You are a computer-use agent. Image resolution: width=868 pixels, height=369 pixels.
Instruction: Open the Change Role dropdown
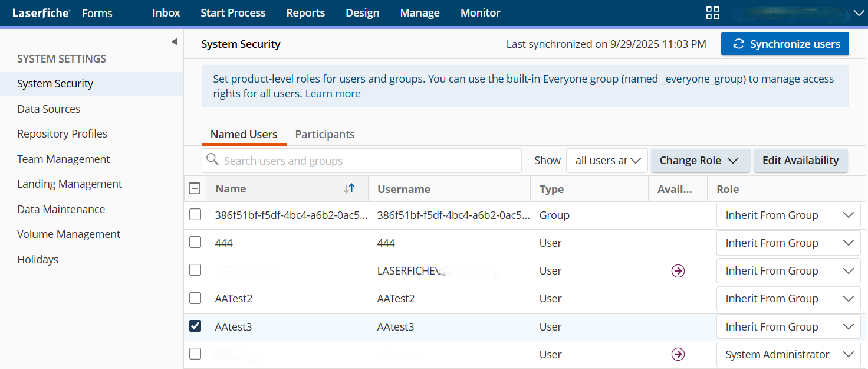point(700,161)
